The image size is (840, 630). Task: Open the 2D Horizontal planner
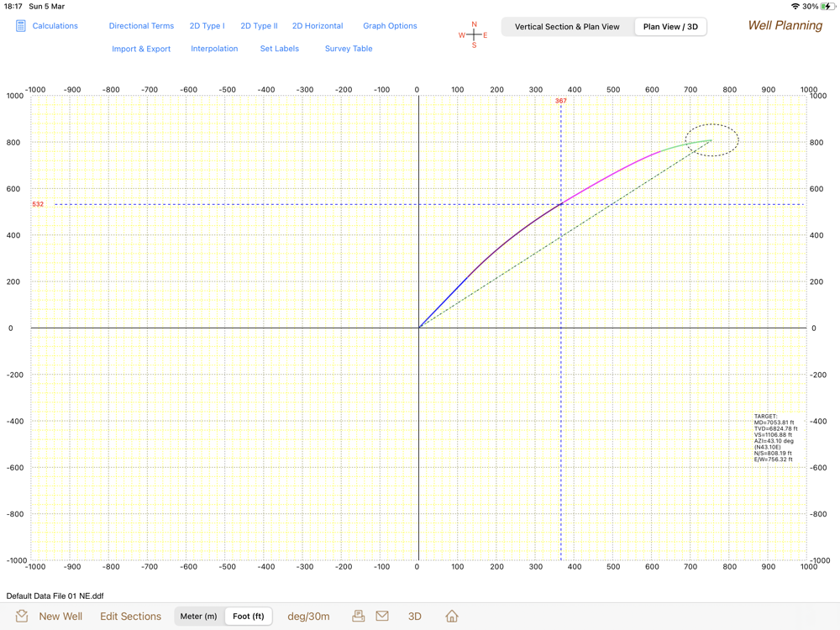click(x=318, y=26)
